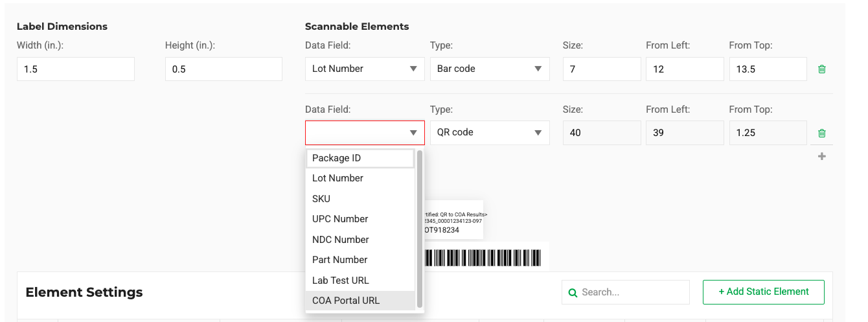
Task: Focus the label Width input field
Action: [x=76, y=69]
